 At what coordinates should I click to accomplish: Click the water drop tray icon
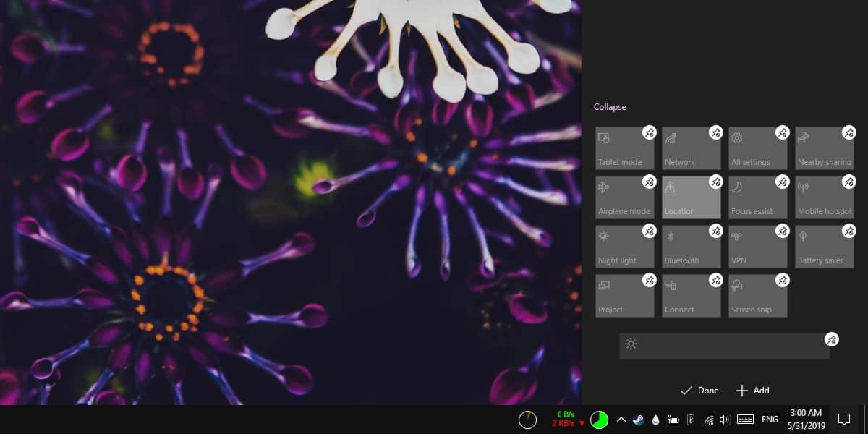coord(655,420)
